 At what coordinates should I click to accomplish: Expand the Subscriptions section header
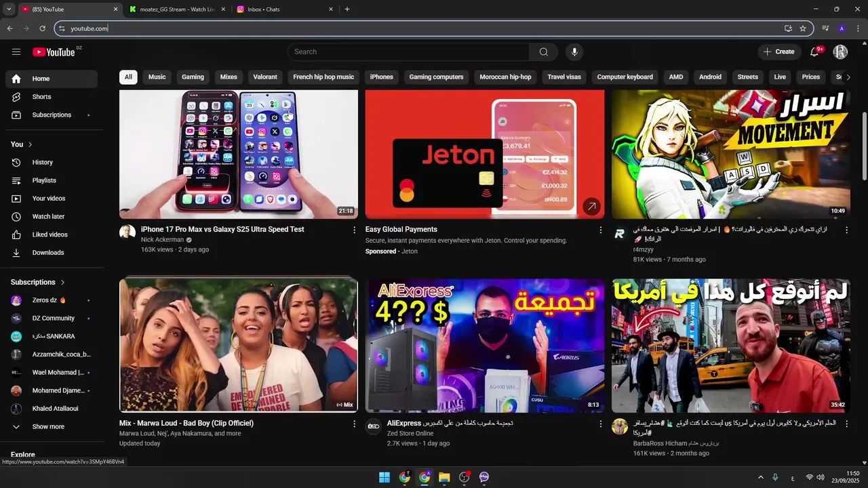click(x=38, y=283)
